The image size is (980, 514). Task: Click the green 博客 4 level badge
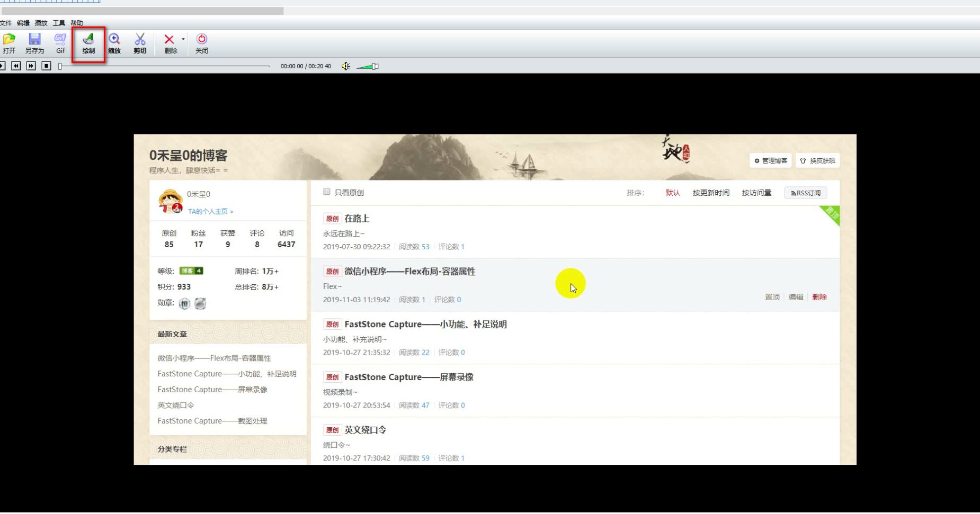pyautogui.click(x=191, y=270)
